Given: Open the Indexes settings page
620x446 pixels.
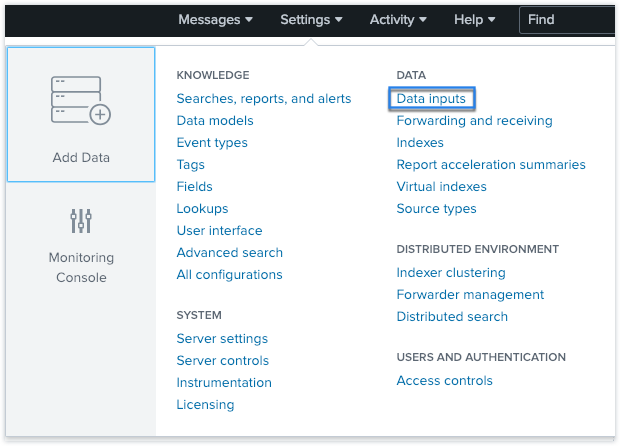Looking at the screenshot, I should (x=420, y=143).
